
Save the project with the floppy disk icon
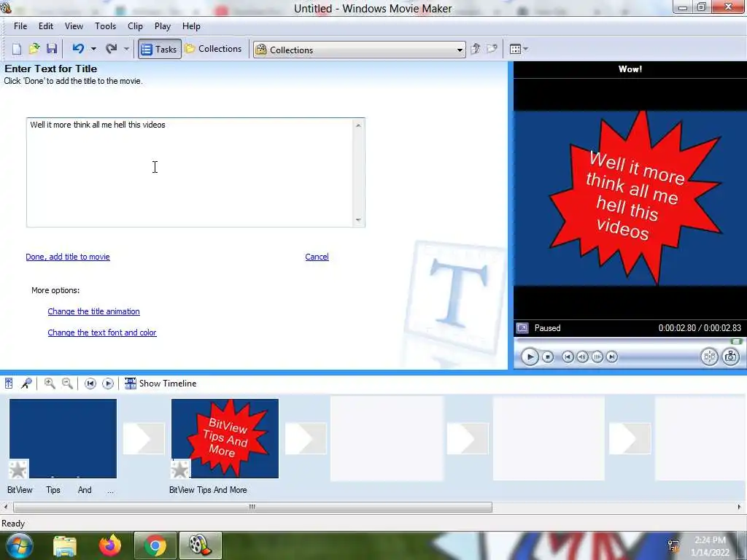coord(52,49)
